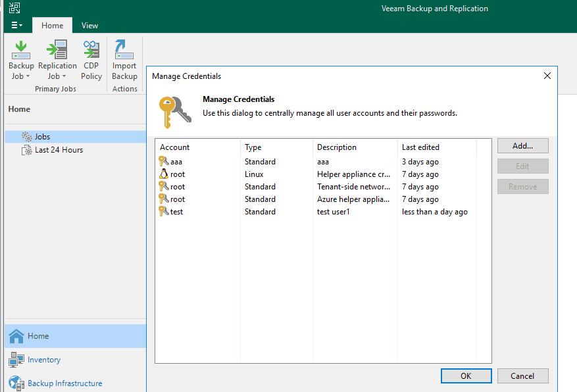Click the Jobs gear icon
Viewport: 577px width, 392px height.
tap(27, 137)
